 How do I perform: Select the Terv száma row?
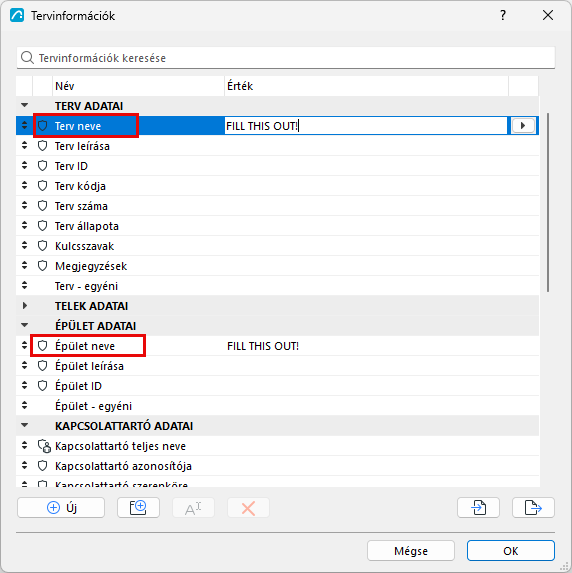(277, 206)
